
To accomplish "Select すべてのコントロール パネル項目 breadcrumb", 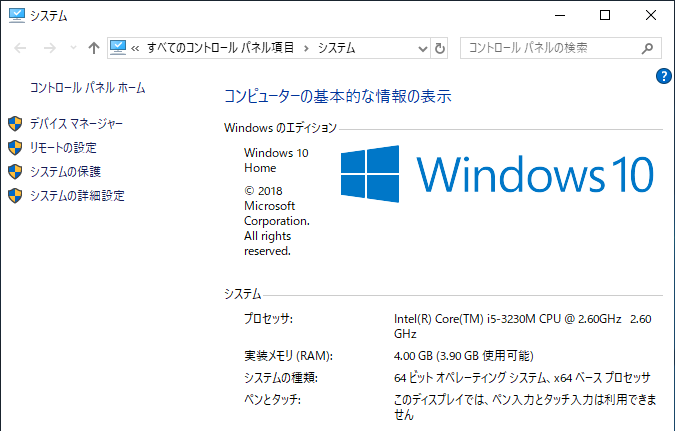I will pos(220,47).
